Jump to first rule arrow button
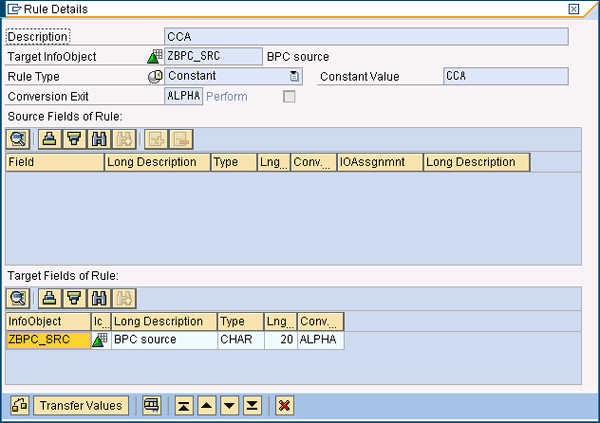 [184, 405]
